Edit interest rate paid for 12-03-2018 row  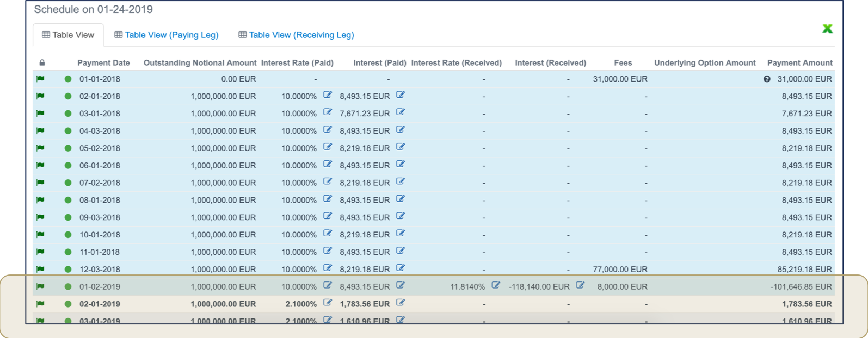[328, 268]
